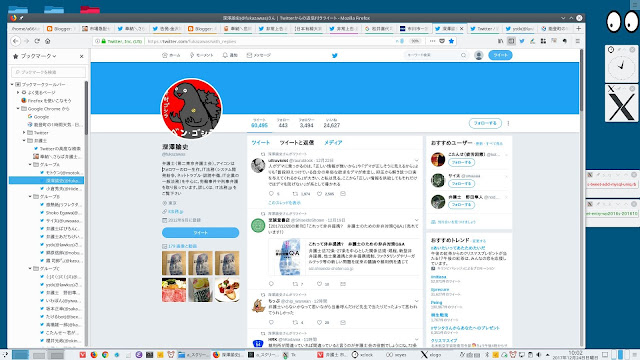Close the bookmarks sidebar

tap(82, 56)
